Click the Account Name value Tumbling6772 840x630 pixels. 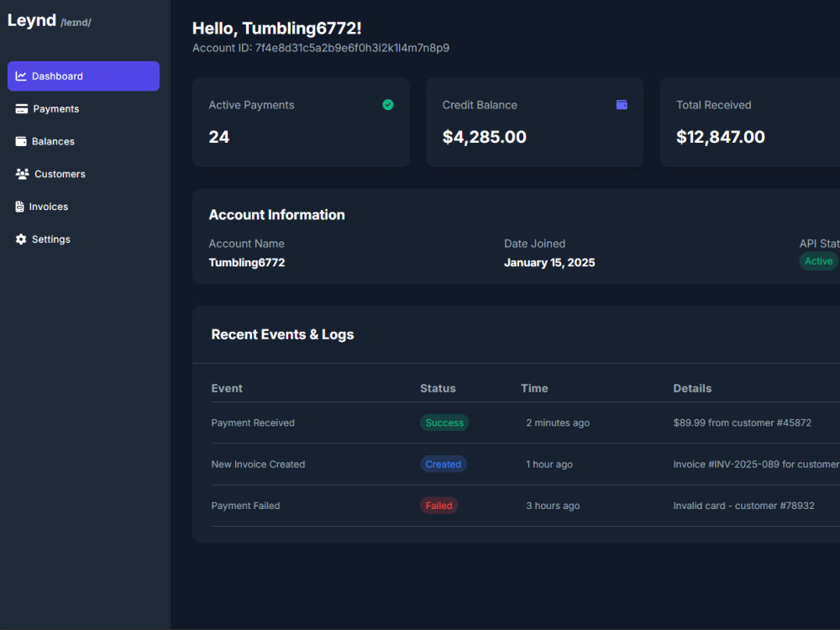pyautogui.click(x=247, y=263)
